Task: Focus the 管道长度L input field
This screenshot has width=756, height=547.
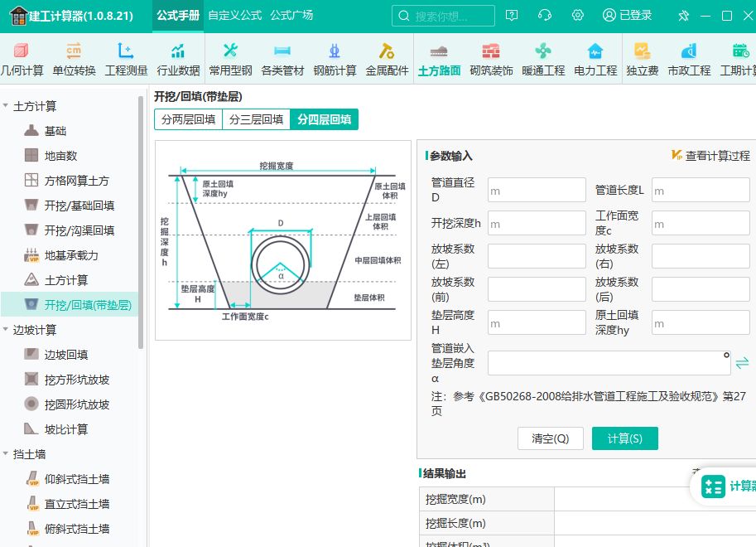Action: 701,190
